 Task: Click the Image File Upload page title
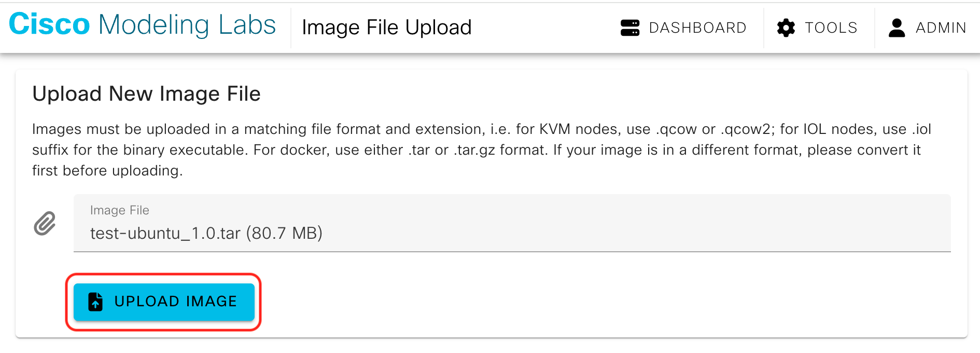click(386, 27)
